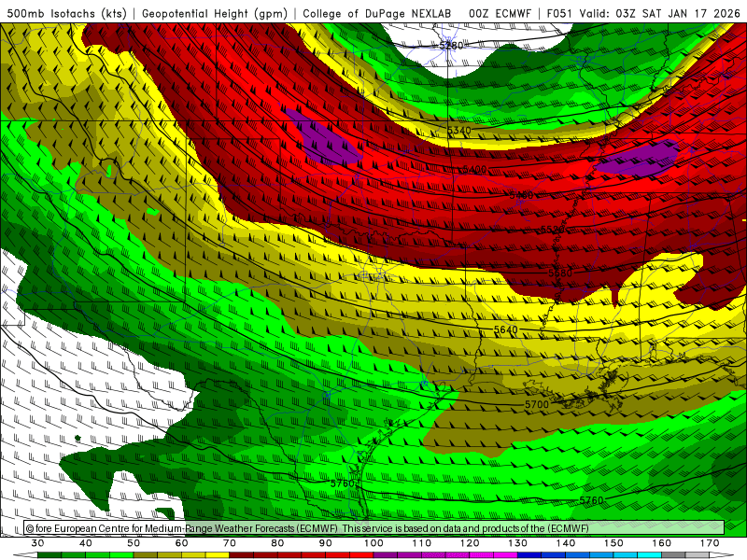Select the 40 knot scale label

86,543
